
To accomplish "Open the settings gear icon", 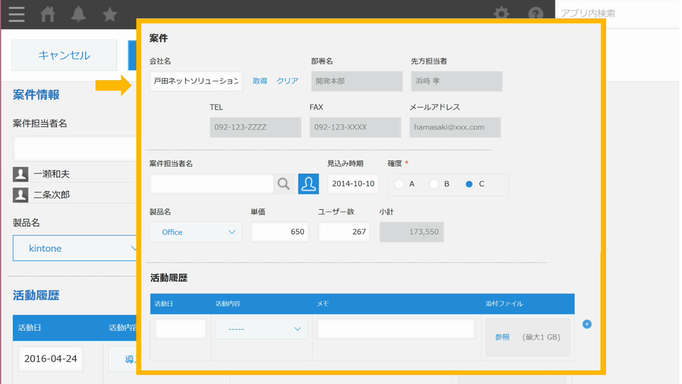I will coord(501,13).
